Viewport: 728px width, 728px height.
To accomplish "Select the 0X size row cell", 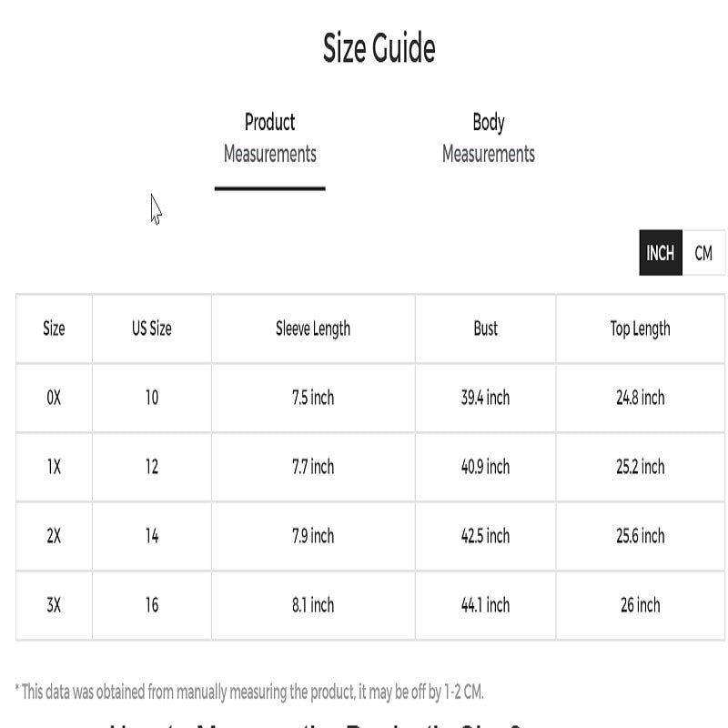I will [x=54, y=398].
